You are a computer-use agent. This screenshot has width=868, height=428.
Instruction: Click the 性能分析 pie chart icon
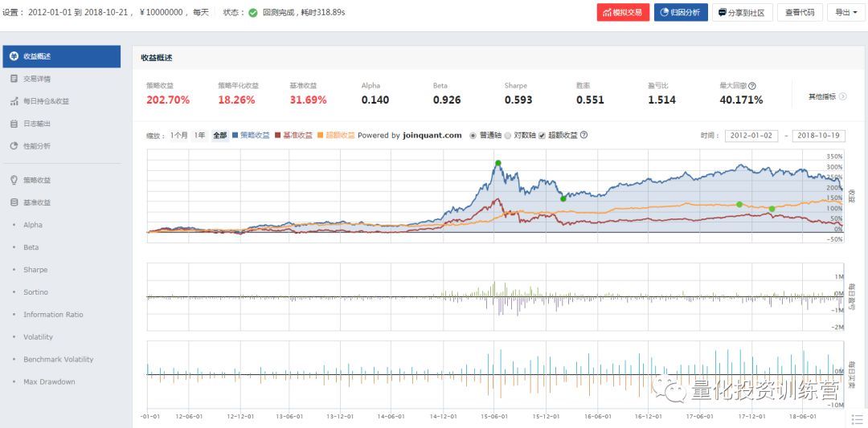point(14,146)
